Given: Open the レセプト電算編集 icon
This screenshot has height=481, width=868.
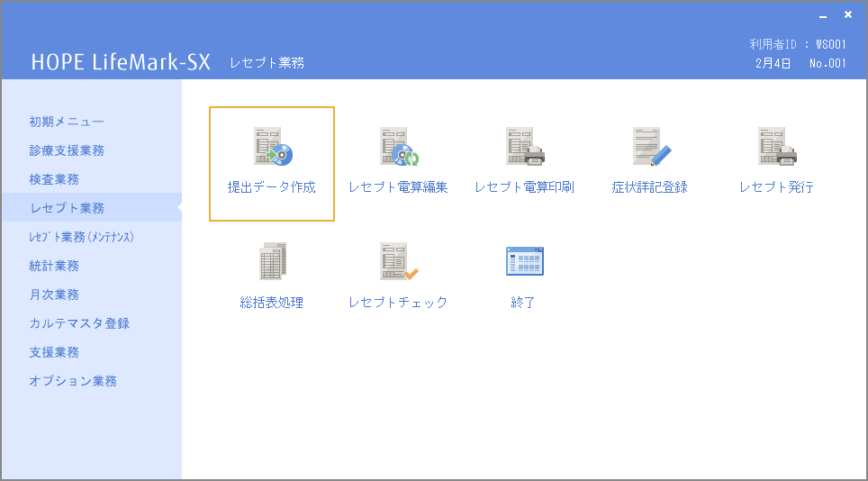Looking at the screenshot, I should tap(399, 146).
